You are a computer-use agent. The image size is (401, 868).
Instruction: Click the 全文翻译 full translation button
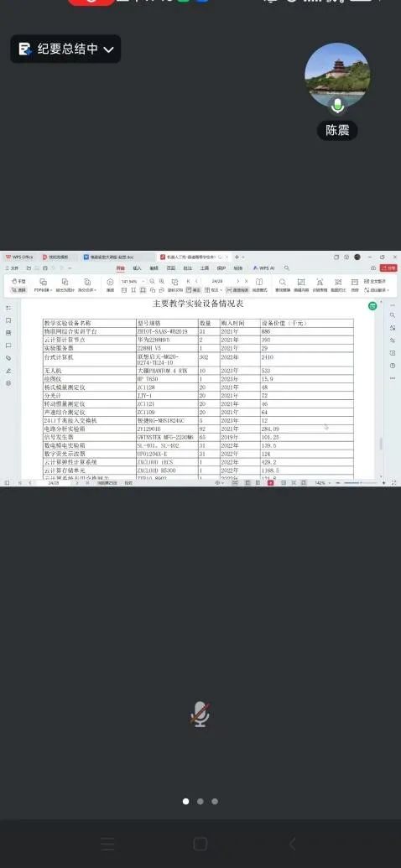coord(377,282)
